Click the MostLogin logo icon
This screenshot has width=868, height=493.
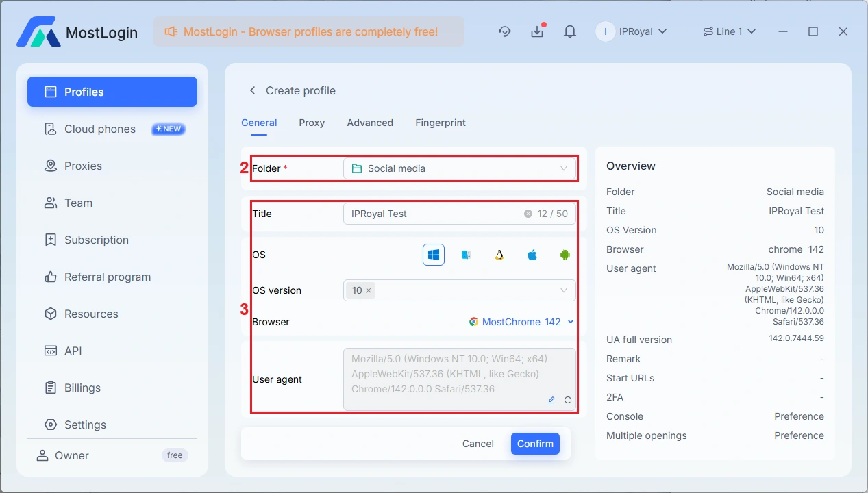(x=38, y=31)
